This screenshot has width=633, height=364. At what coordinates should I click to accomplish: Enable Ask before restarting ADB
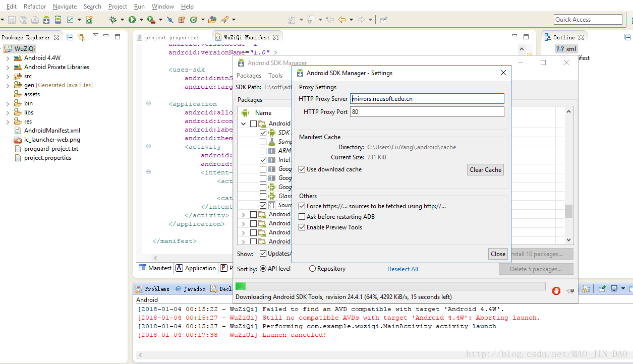[302, 217]
